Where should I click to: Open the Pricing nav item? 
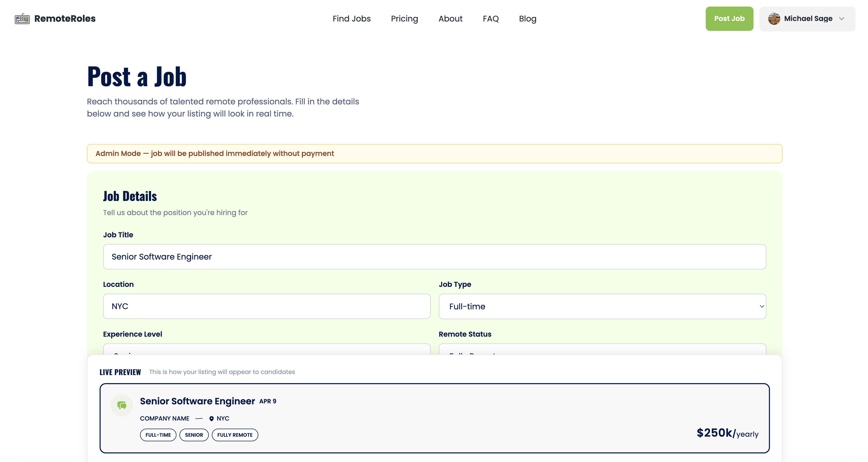pos(404,19)
